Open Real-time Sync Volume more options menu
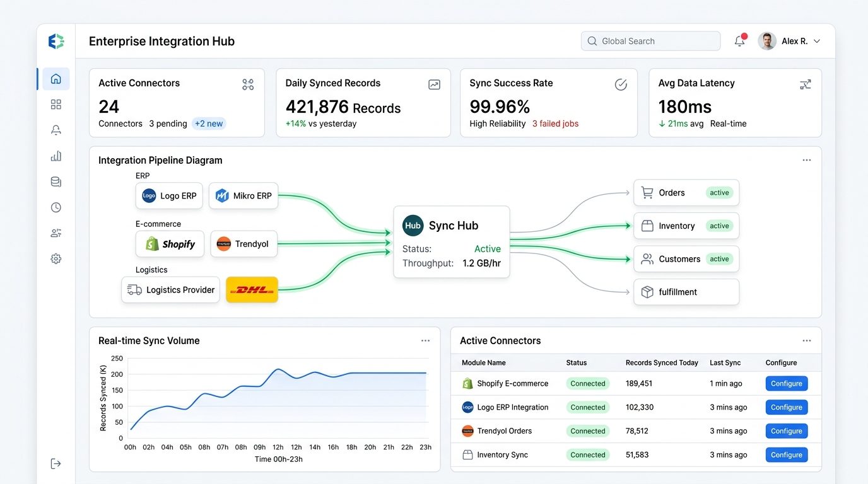868x484 pixels. coord(425,340)
